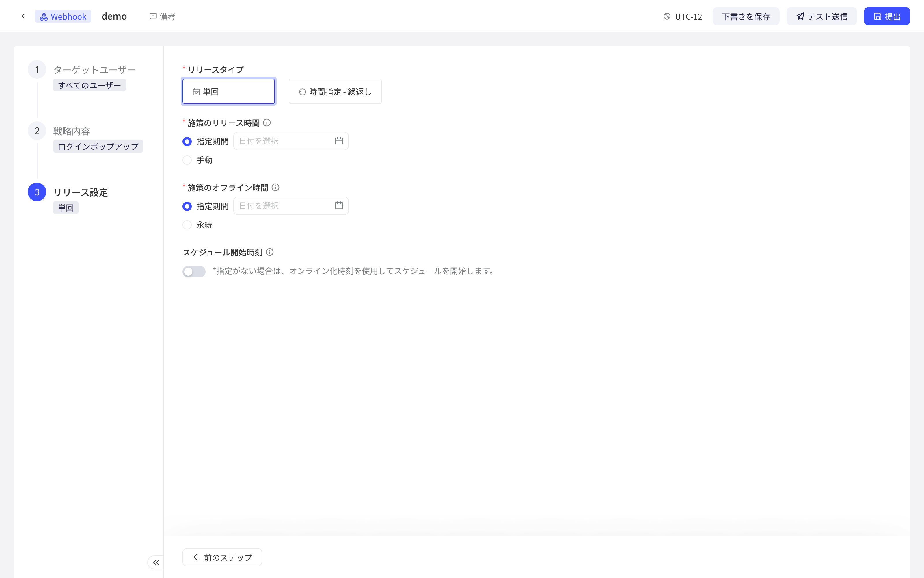Image resolution: width=924 pixels, height=578 pixels.
Task: Click the 単回 tag in sidebar
Action: [66, 208]
